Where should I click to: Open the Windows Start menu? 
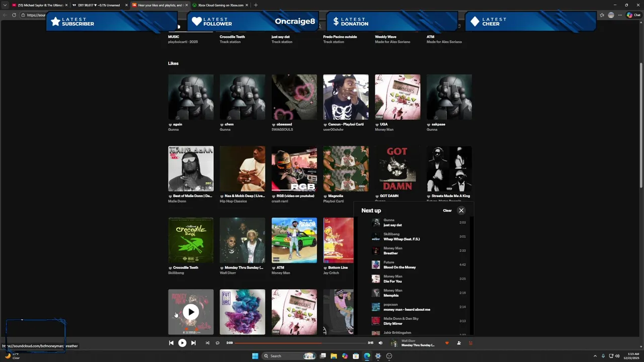[x=255, y=356]
